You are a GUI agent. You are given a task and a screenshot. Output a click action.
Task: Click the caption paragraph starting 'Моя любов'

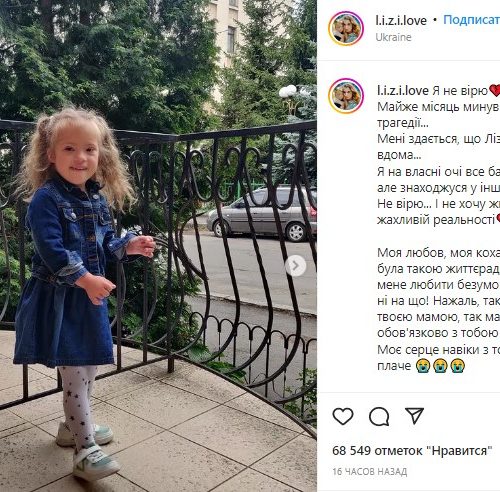coord(438,309)
